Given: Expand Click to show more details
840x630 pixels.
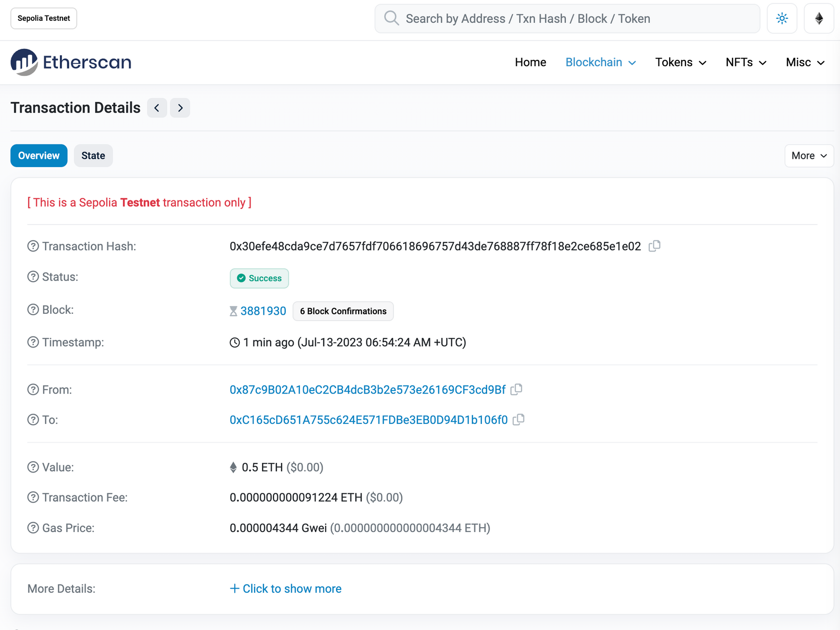Looking at the screenshot, I should 286,588.
